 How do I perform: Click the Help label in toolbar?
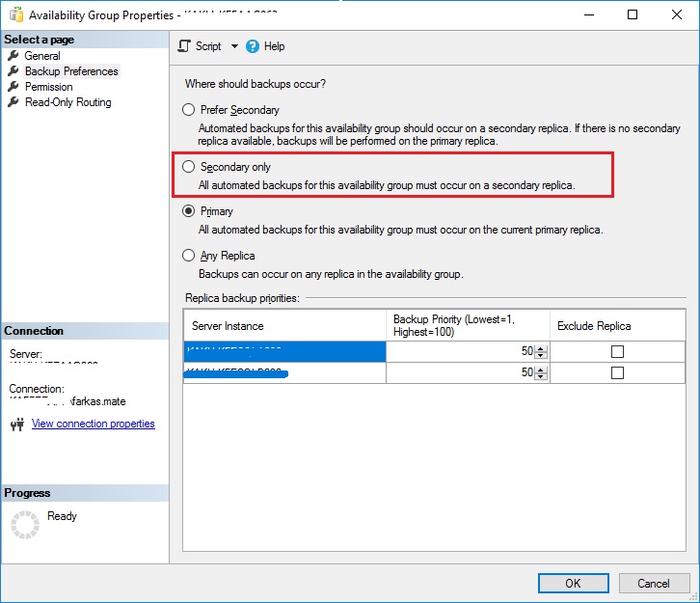(x=274, y=46)
